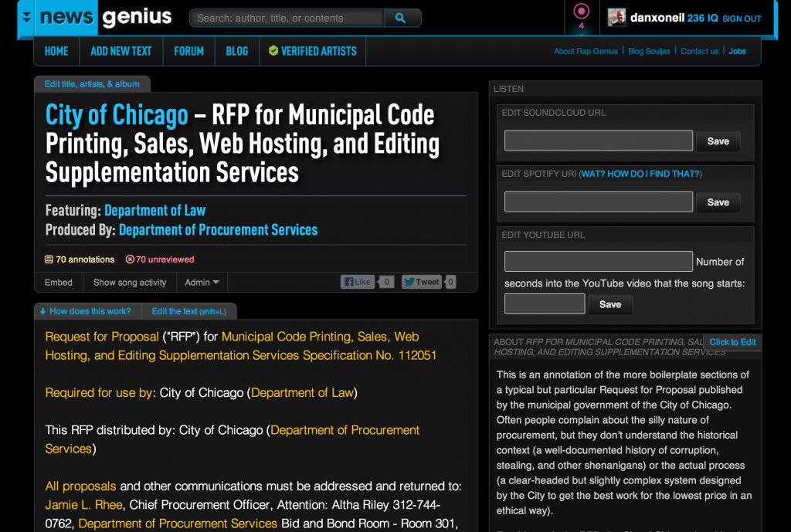Click Required for use by annotation
The image size is (791, 532).
tap(99, 393)
